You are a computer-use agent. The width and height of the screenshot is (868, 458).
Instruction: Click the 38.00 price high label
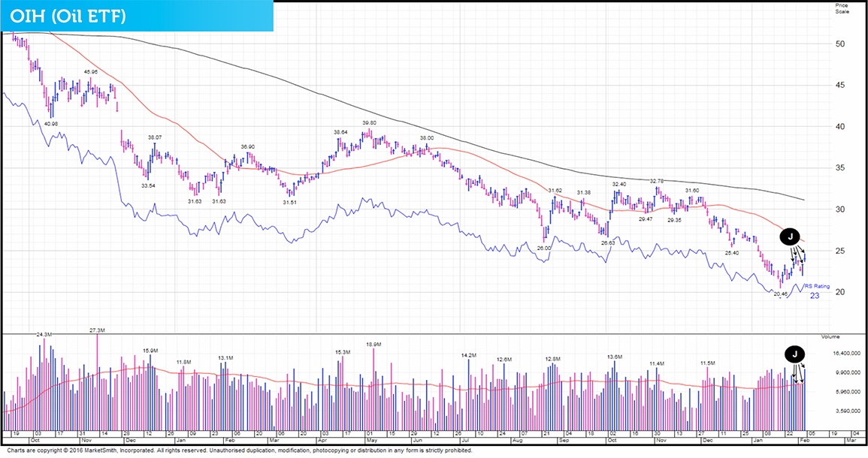click(x=427, y=137)
